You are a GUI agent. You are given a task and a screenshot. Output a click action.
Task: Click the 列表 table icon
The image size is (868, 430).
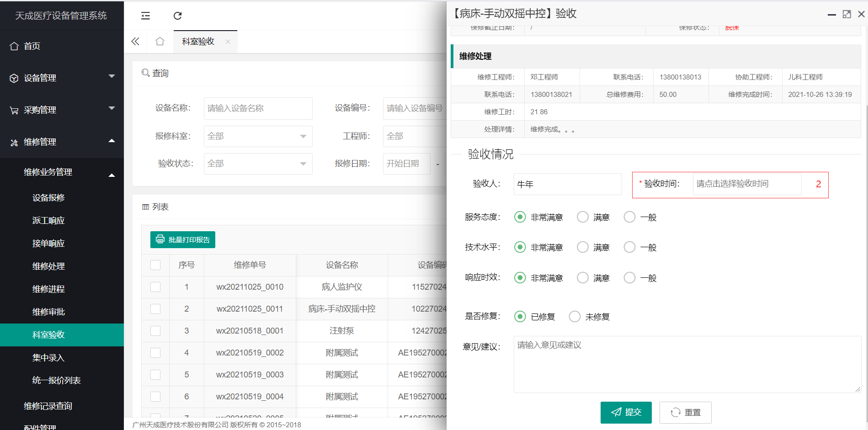coord(145,207)
